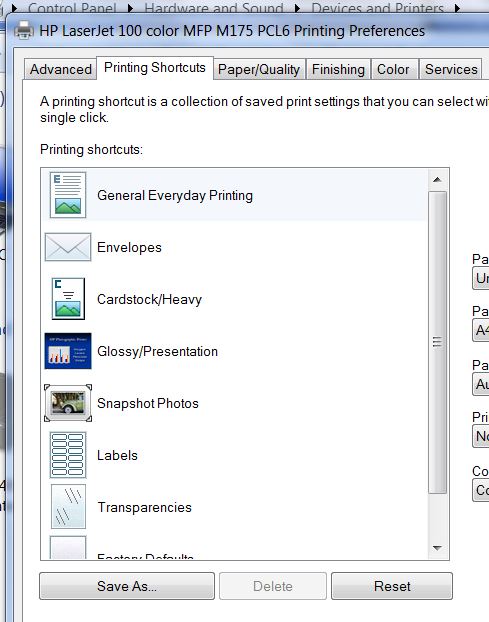Select the 'Glossy/Presentation' entry text
Screen dimensions: 489x622
[157, 351]
